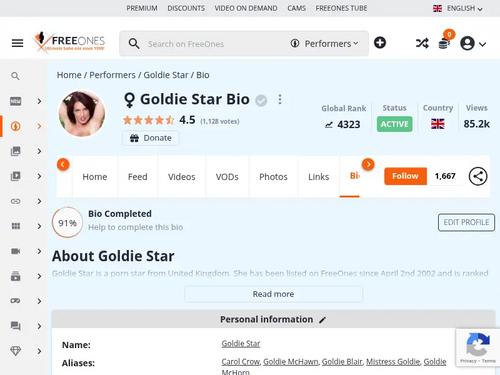
Task: Click the Donate button
Action: [x=151, y=138]
